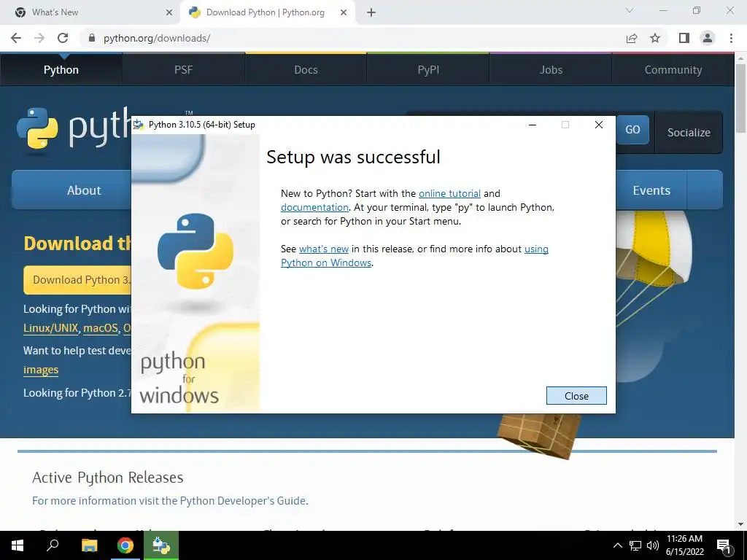The image size is (747, 560).
Task: Open the what's new link
Action: coord(323,249)
